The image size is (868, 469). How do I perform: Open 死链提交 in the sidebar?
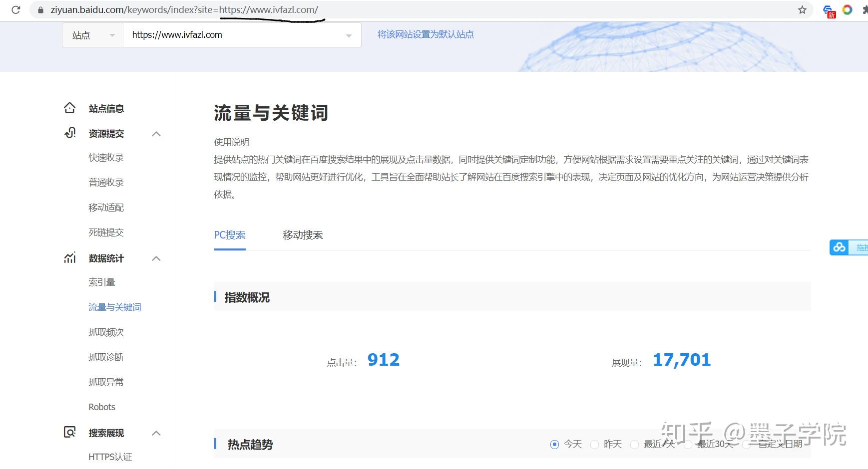pyautogui.click(x=106, y=233)
